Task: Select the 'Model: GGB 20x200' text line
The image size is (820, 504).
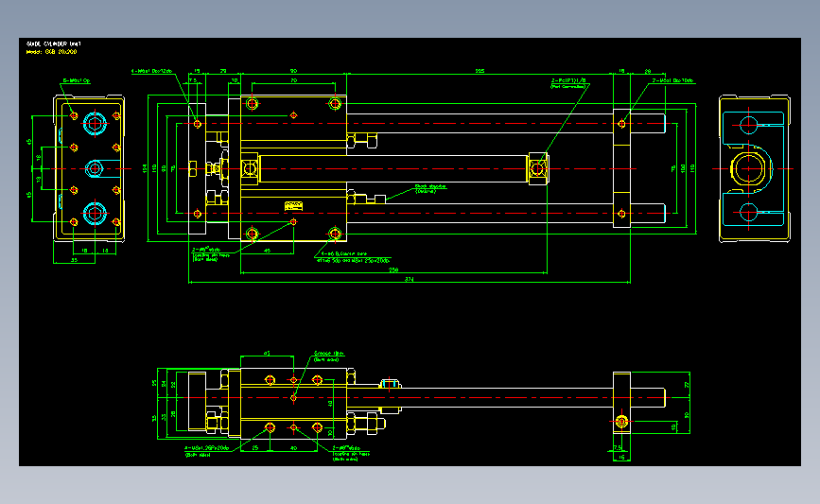Action: pyautogui.click(x=51, y=52)
